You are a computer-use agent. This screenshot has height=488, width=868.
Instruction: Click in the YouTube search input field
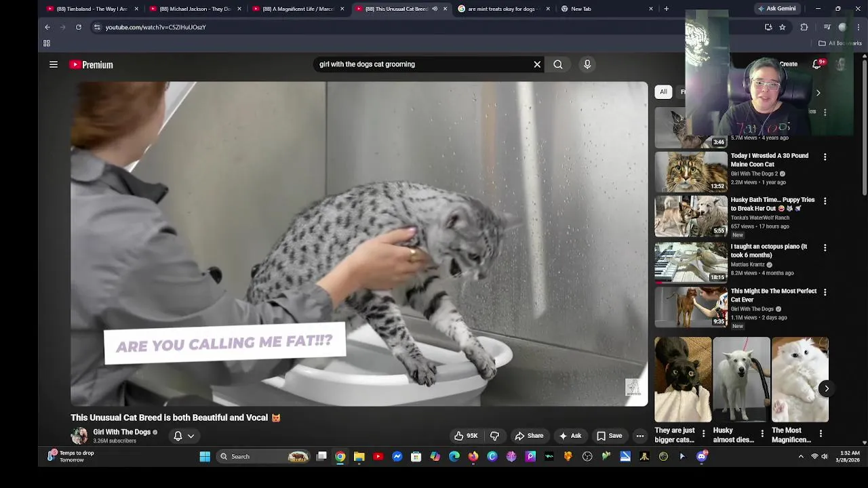(x=424, y=64)
